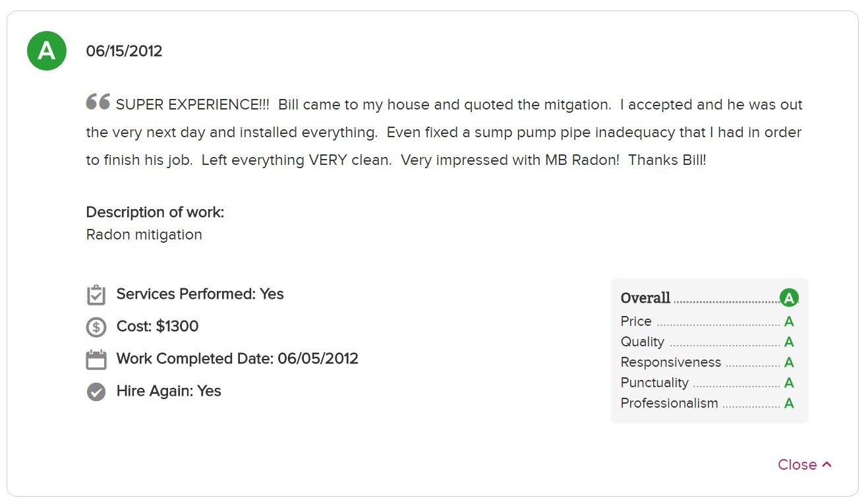Click the Cost: $1300 text
Viewport: 868px width, 502px height.
[158, 327]
